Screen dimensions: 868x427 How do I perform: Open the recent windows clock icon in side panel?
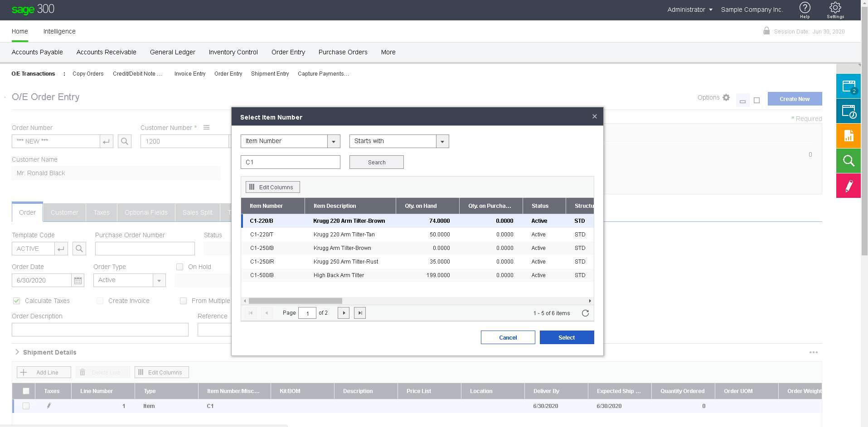coord(848,111)
